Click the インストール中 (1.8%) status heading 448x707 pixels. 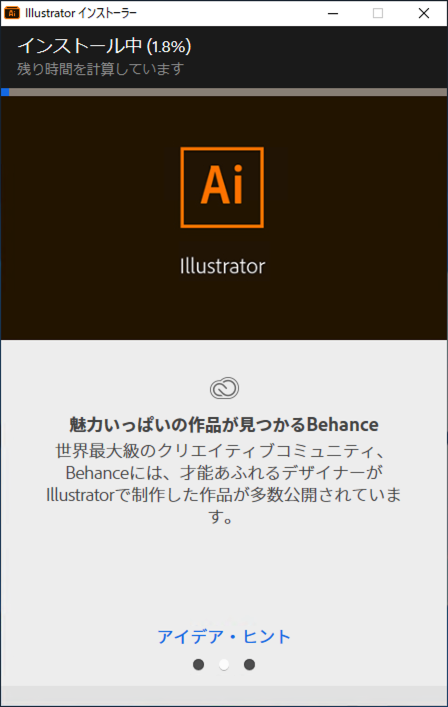[104, 46]
